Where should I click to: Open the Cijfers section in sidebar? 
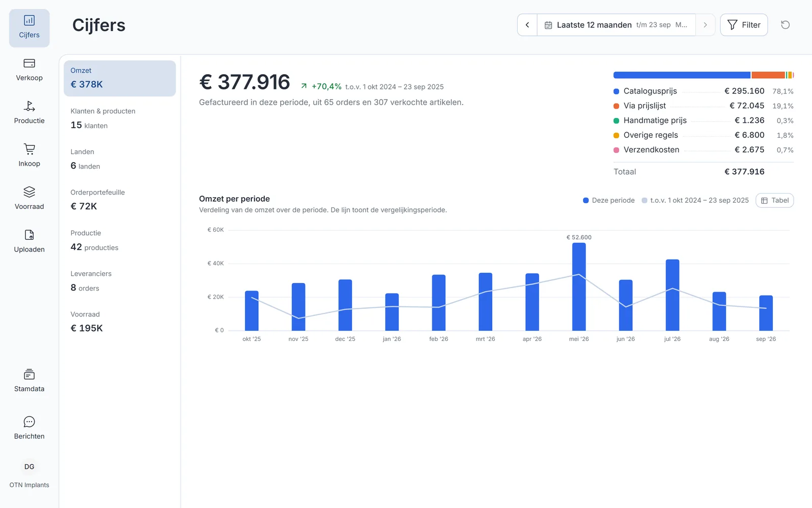(x=29, y=28)
